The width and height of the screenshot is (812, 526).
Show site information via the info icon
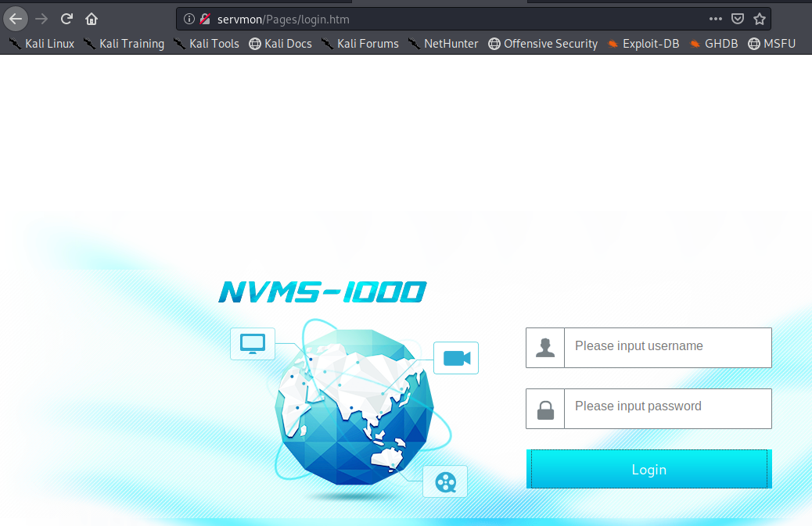point(189,19)
